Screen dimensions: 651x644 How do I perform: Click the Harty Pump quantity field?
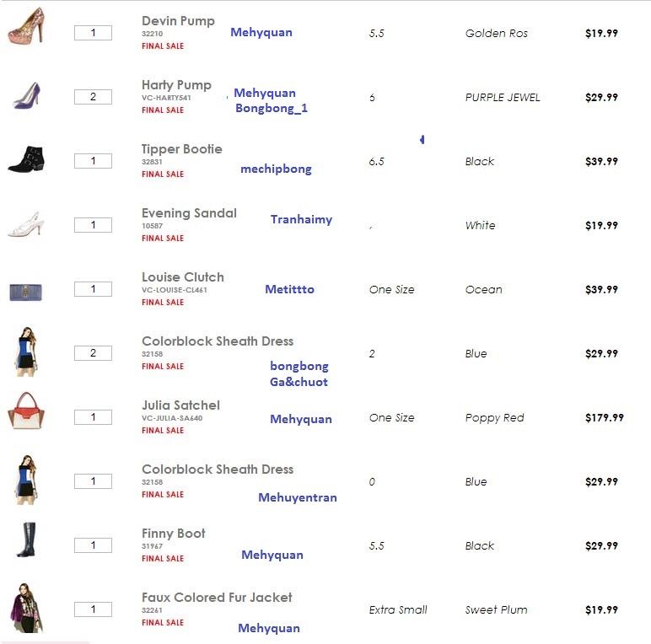tap(93, 97)
